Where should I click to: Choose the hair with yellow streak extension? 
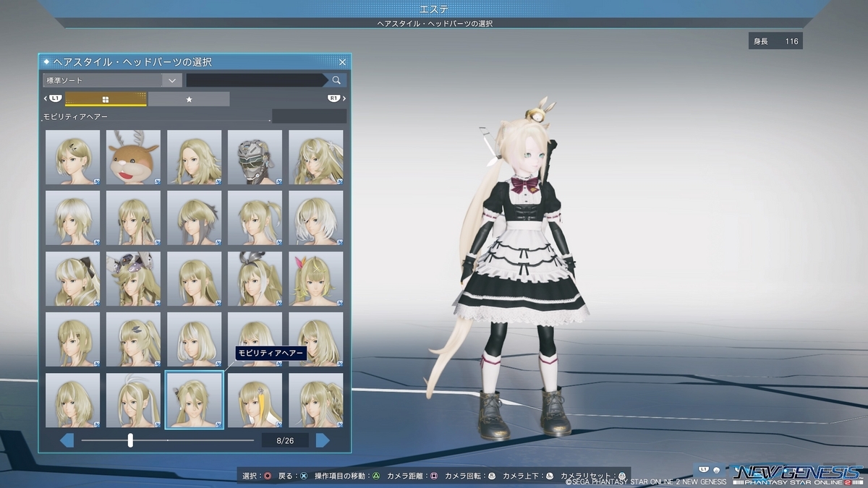[x=255, y=400]
